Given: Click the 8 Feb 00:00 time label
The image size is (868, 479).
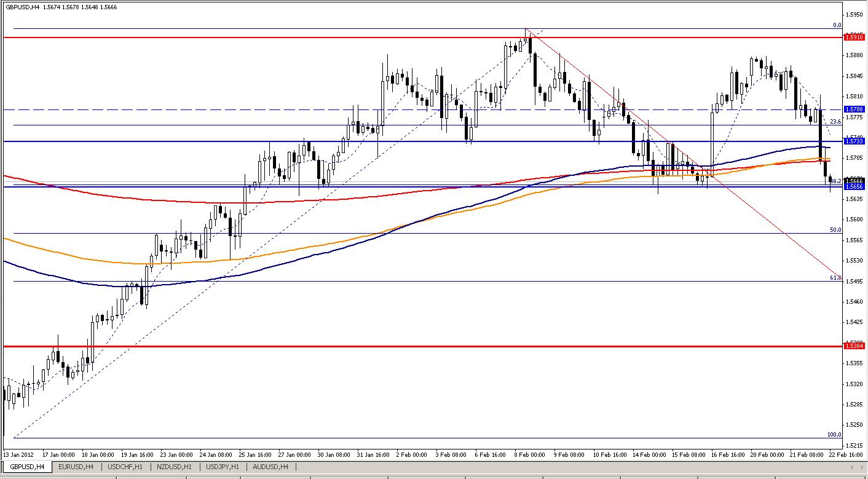Looking at the screenshot, I should click(530, 456).
